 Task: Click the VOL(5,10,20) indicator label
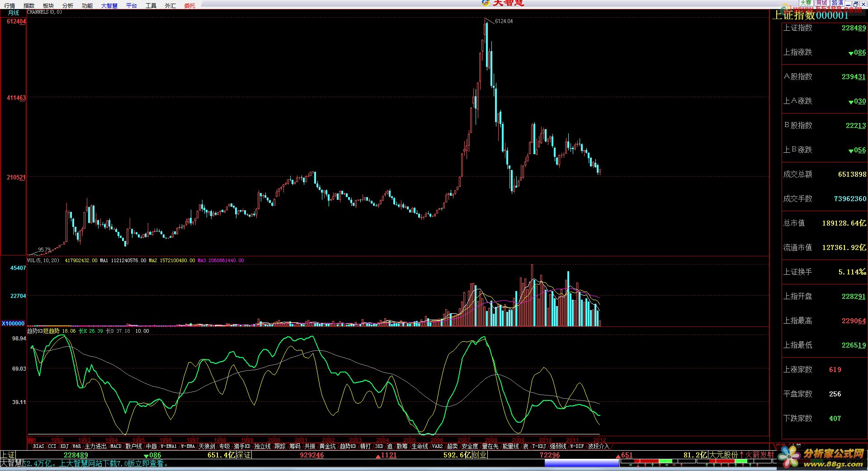43,260
